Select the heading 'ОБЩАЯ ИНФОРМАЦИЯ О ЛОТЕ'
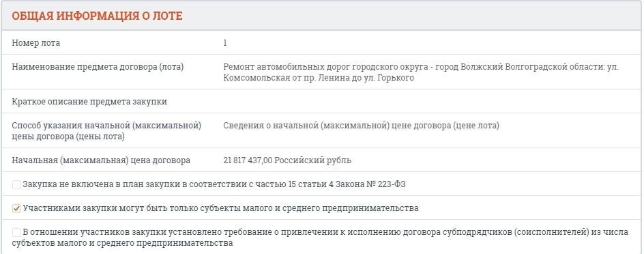 [x=97, y=16]
